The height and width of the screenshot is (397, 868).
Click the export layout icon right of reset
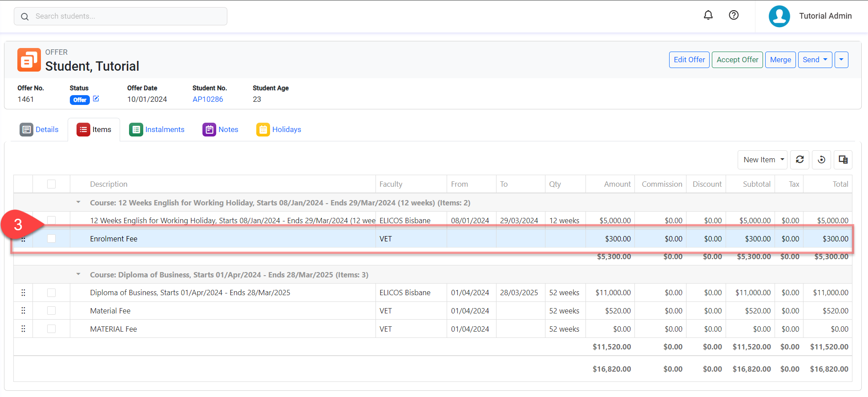pyautogui.click(x=843, y=160)
